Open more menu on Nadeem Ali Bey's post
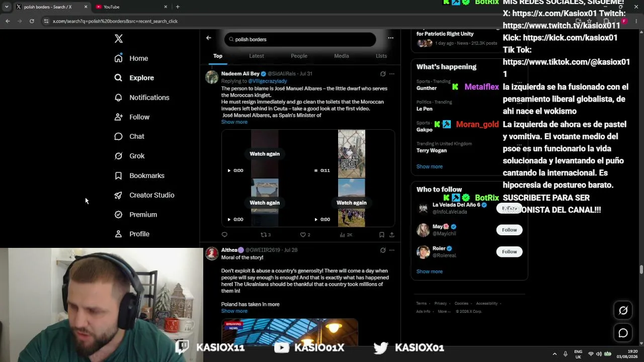The width and height of the screenshot is (644, 362). (x=392, y=74)
